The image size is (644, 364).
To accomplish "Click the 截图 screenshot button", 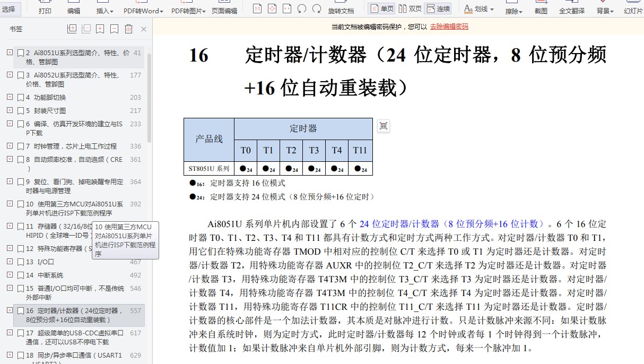I will coord(541,11).
